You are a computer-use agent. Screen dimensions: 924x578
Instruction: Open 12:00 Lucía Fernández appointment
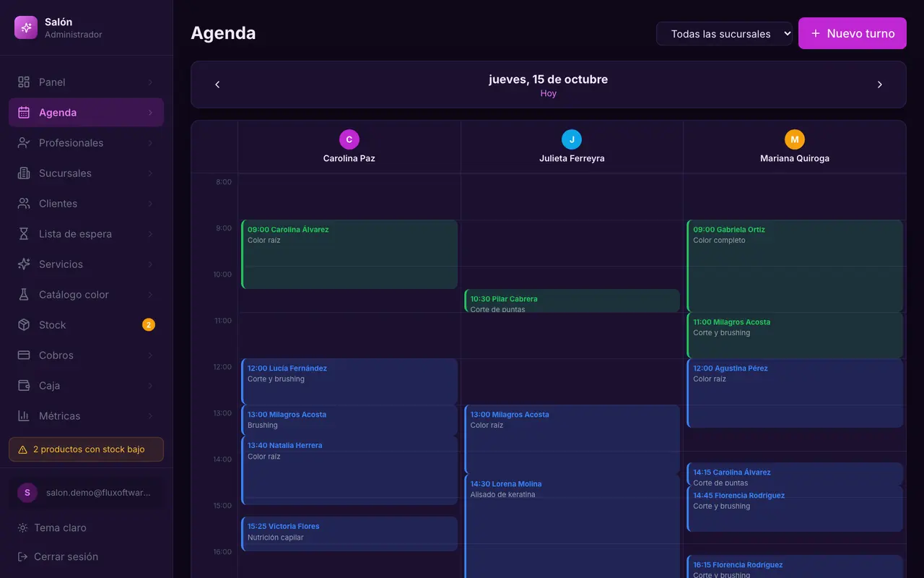349,381
